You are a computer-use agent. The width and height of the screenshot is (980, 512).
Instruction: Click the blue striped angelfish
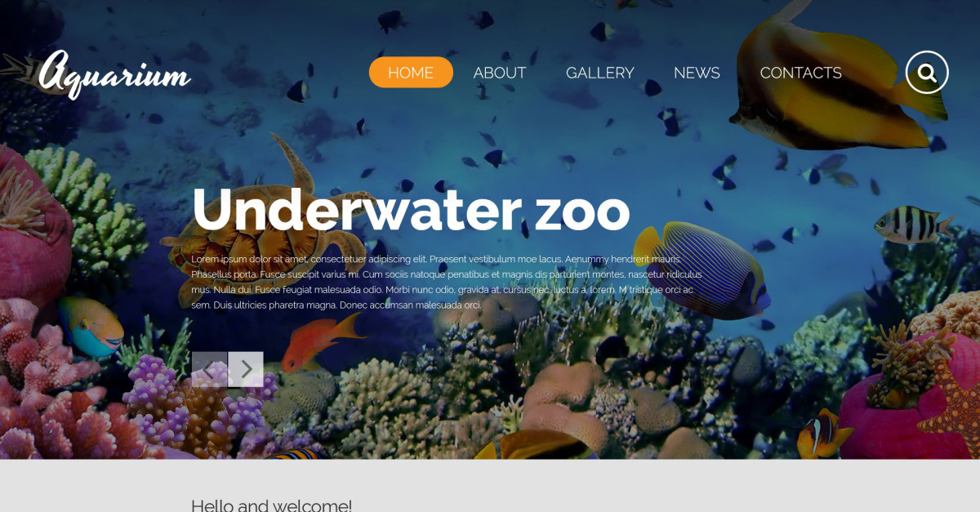point(702,269)
